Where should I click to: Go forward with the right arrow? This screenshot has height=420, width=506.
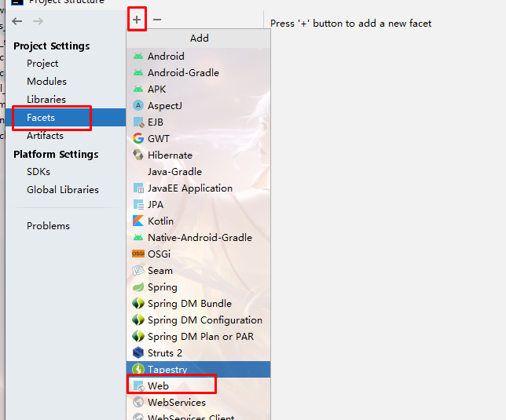[38, 21]
